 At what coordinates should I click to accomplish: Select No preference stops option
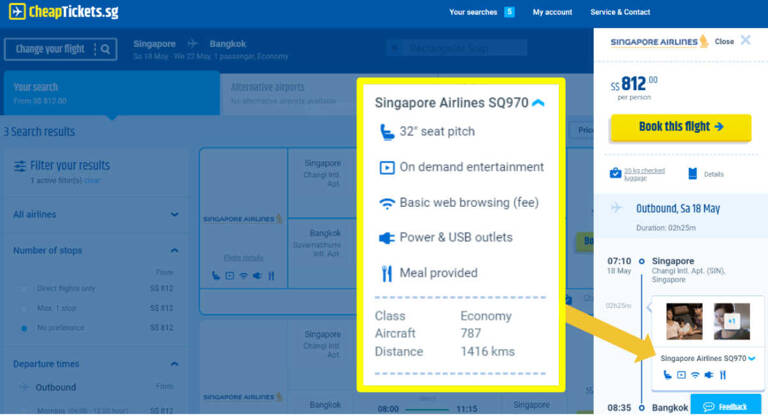pyautogui.click(x=24, y=328)
